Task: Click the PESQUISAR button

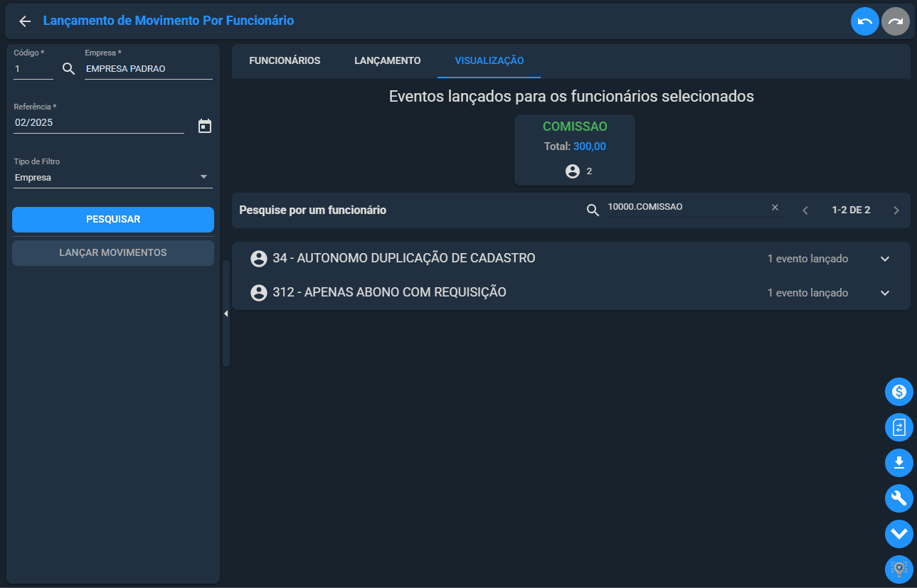Action: 113,220
